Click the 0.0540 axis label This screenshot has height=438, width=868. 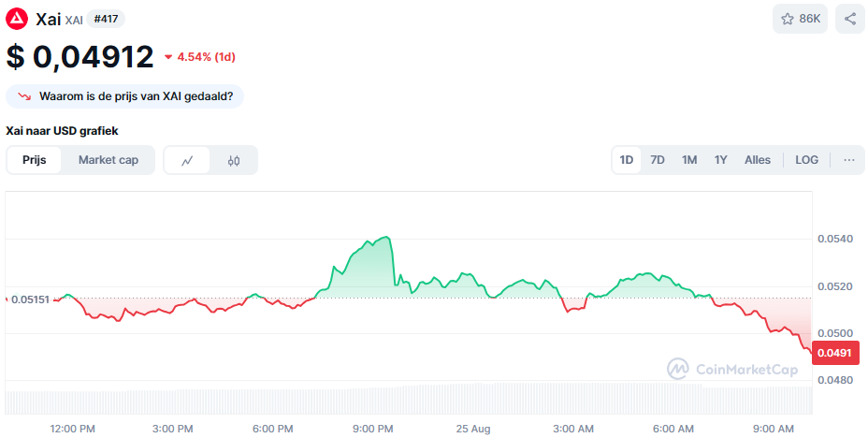pos(835,239)
